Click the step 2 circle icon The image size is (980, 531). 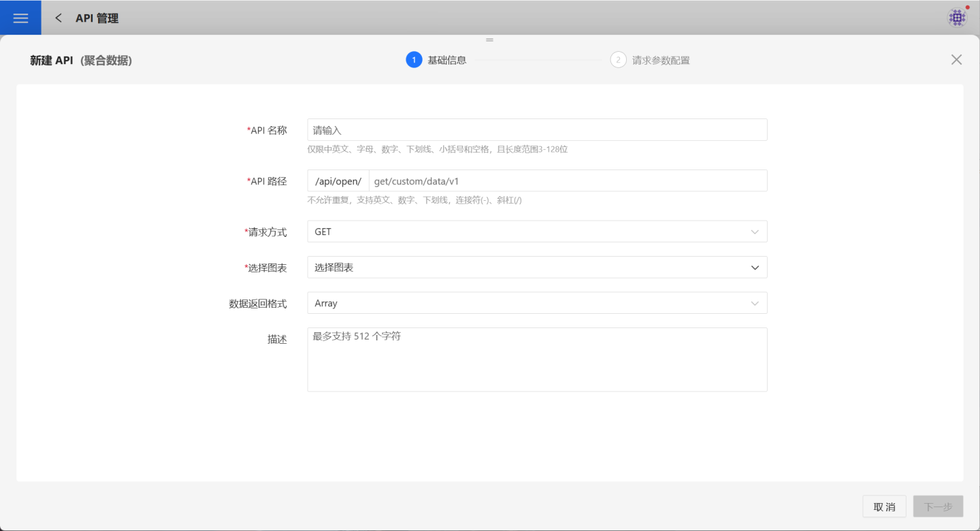(618, 60)
